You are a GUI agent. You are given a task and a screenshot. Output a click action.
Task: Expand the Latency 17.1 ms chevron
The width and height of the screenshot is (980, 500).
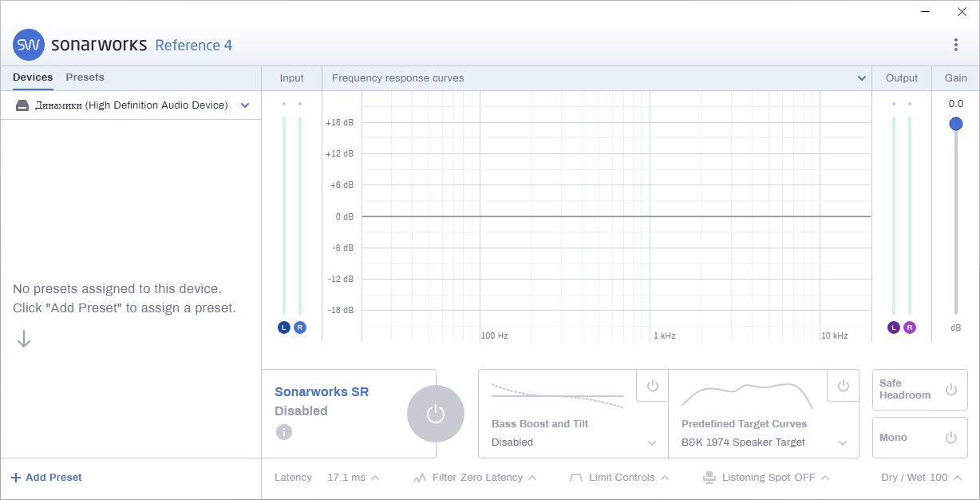[375, 478]
